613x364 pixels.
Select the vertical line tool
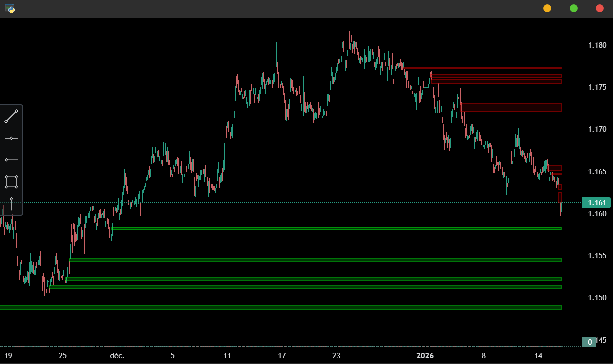click(11, 204)
